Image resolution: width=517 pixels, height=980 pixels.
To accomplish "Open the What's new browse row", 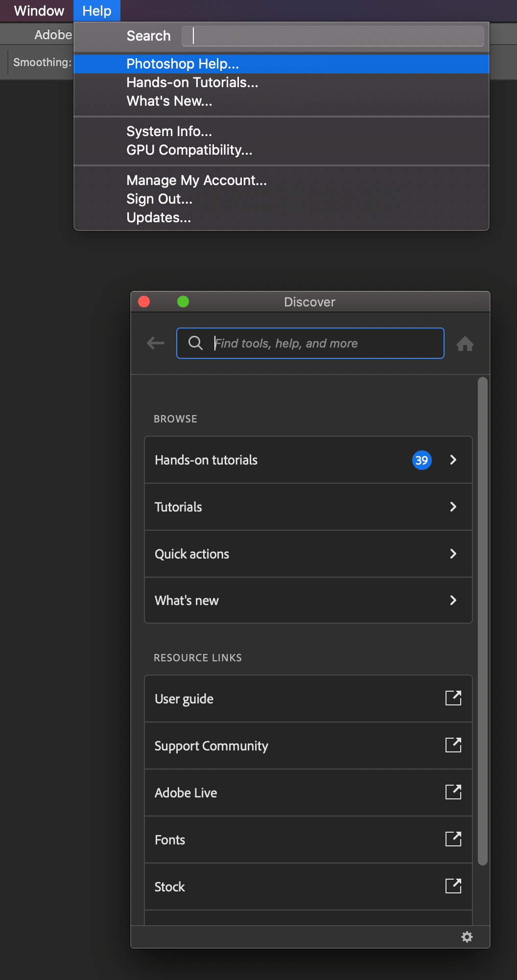I will tap(308, 600).
